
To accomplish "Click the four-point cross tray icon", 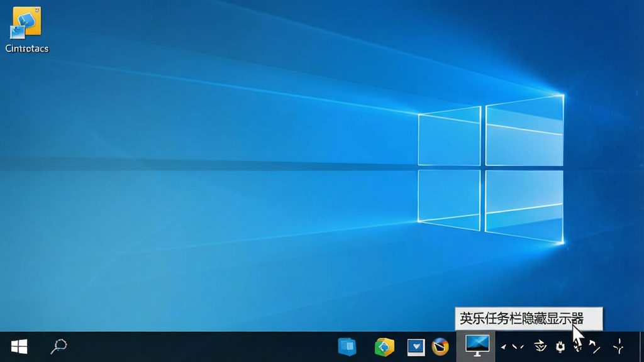I will (619, 346).
